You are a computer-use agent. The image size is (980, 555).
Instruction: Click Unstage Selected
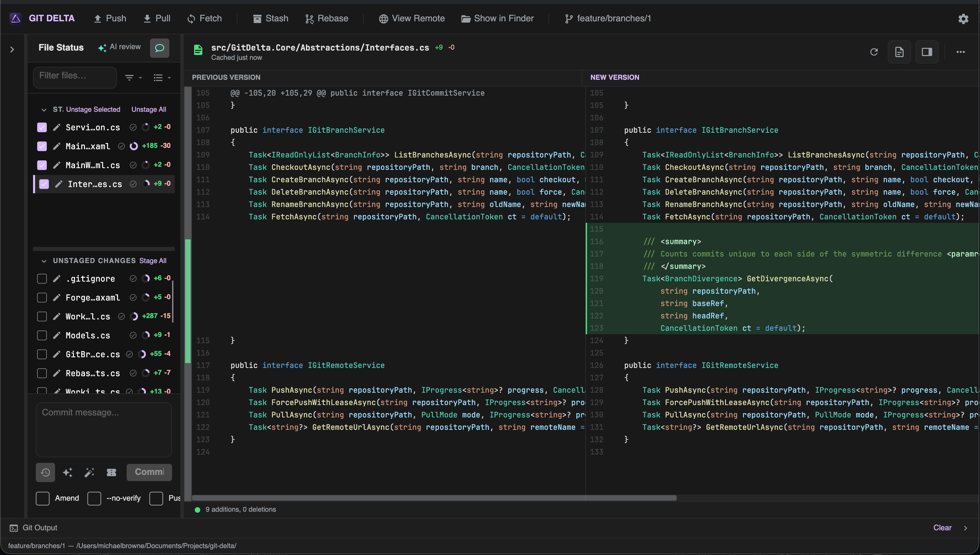pos(93,109)
